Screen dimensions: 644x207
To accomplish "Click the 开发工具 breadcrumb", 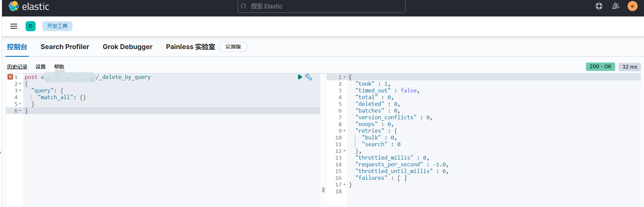I will click(x=57, y=26).
